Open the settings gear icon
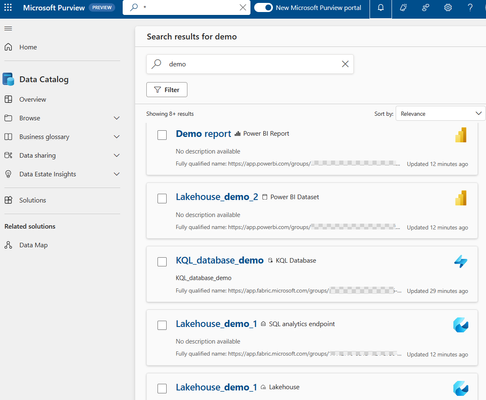 (x=448, y=8)
